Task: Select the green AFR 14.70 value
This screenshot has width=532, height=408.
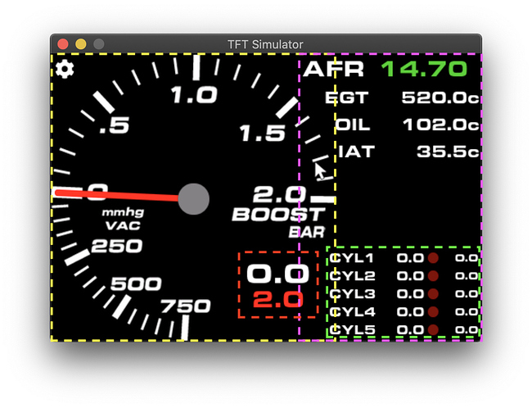Action: (x=424, y=69)
